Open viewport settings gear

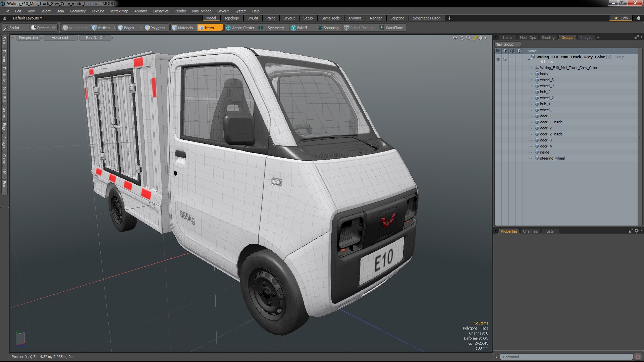click(x=480, y=38)
